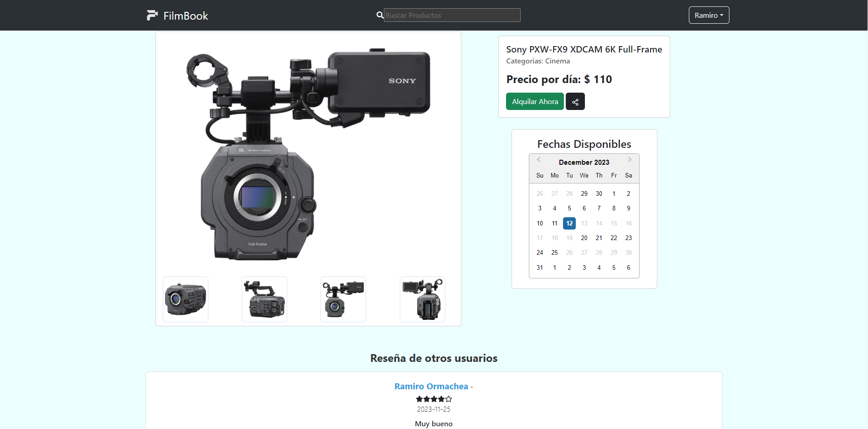Click the Categorias: Cinema text

tap(538, 61)
